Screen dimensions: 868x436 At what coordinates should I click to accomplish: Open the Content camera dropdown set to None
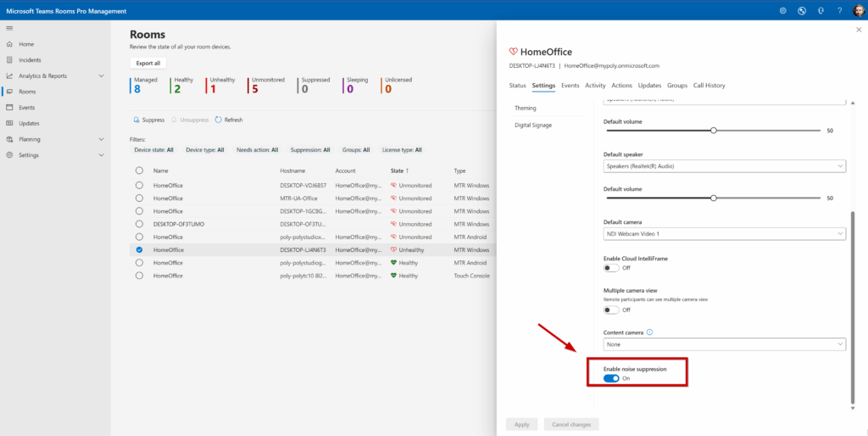[724, 344]
